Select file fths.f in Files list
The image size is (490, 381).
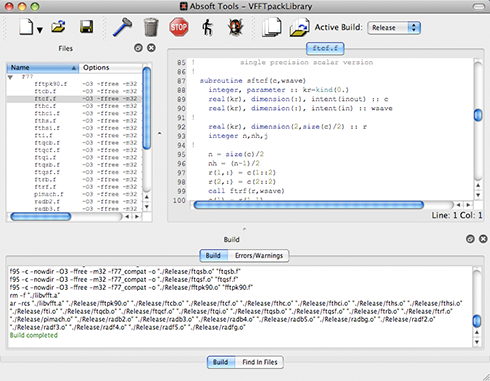[45, 121]
